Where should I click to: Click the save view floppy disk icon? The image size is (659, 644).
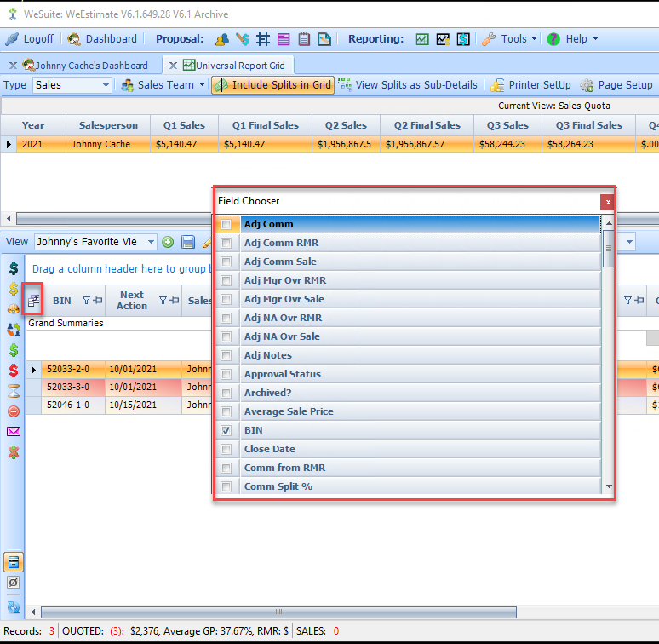[x=188, y=242]
